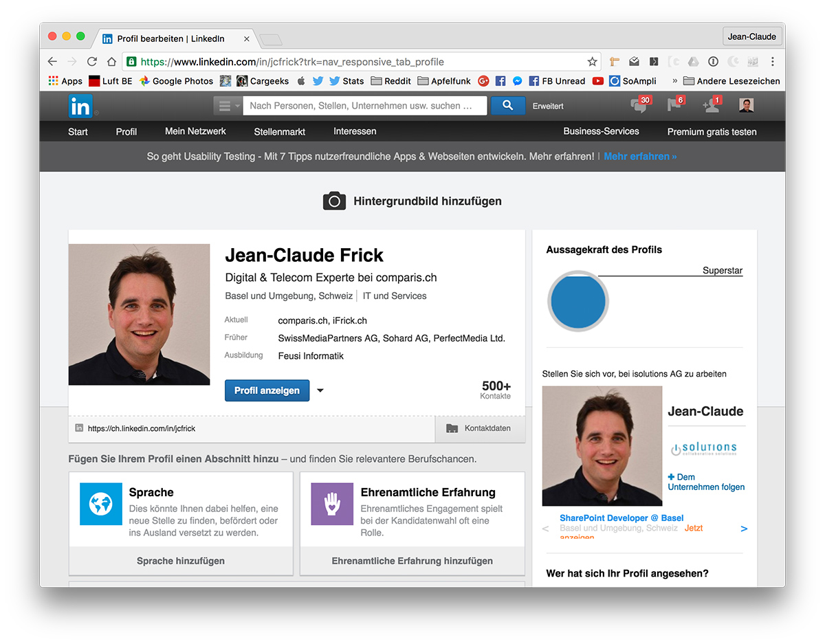Viewport: 825px width, 644px height.
Task: Open the SoAmpli bookmark
Action: point(633,81)
